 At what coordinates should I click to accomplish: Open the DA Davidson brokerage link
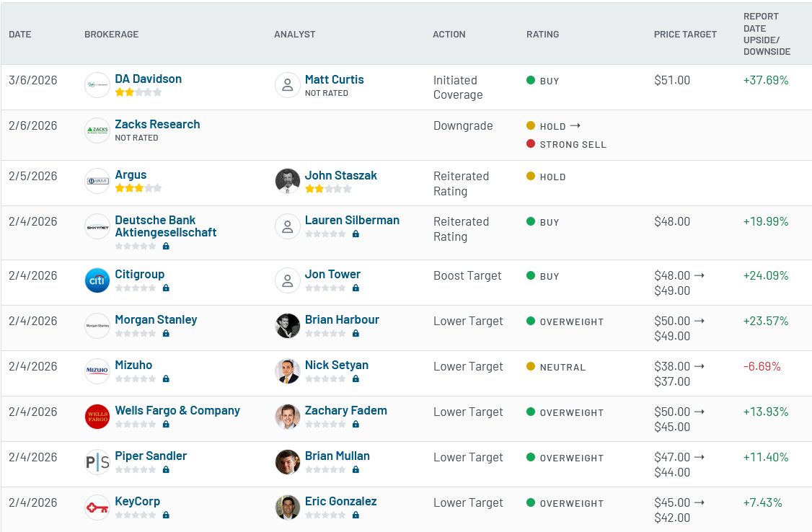tap(148, 79)
